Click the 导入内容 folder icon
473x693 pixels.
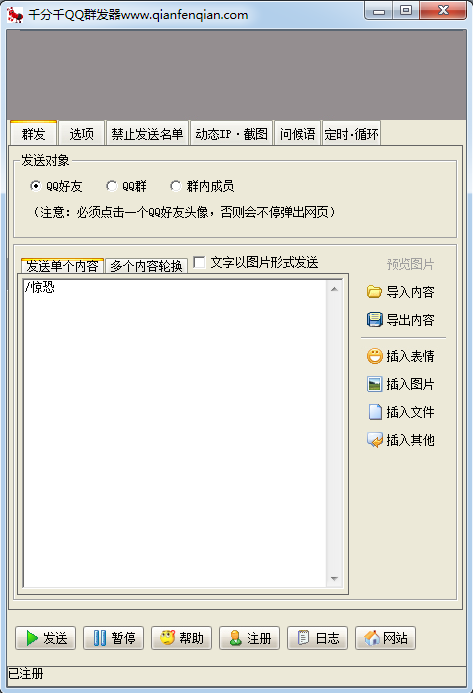(x=374, y=292)
